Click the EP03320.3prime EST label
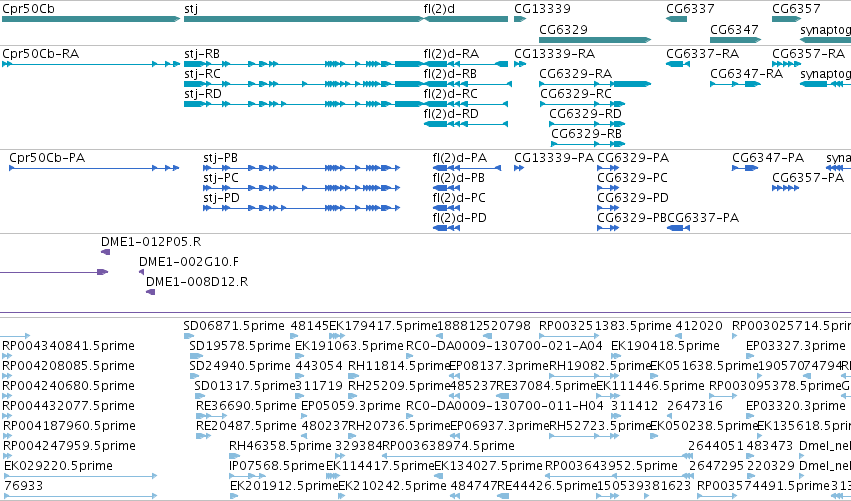Viewport: 851px width, 501px height. 796,407
